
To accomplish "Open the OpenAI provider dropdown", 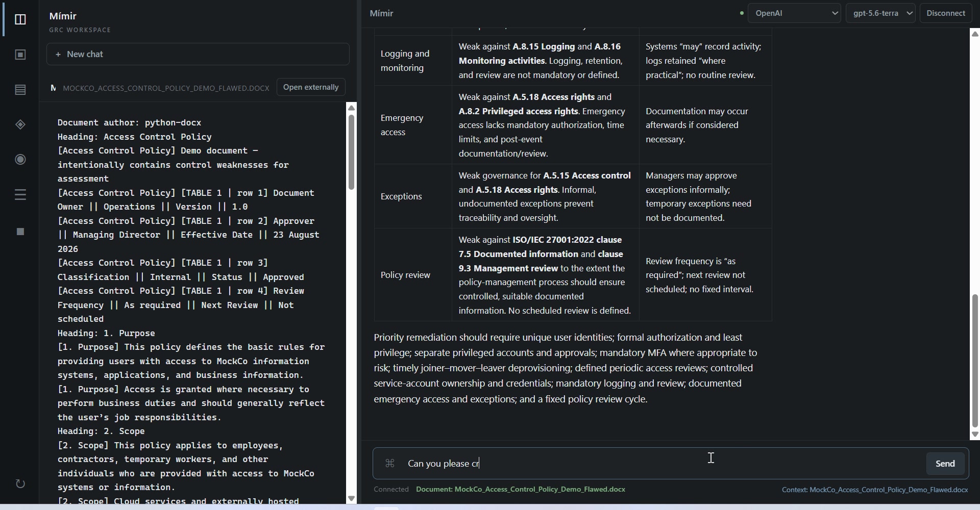I will (x=794, y=13).
